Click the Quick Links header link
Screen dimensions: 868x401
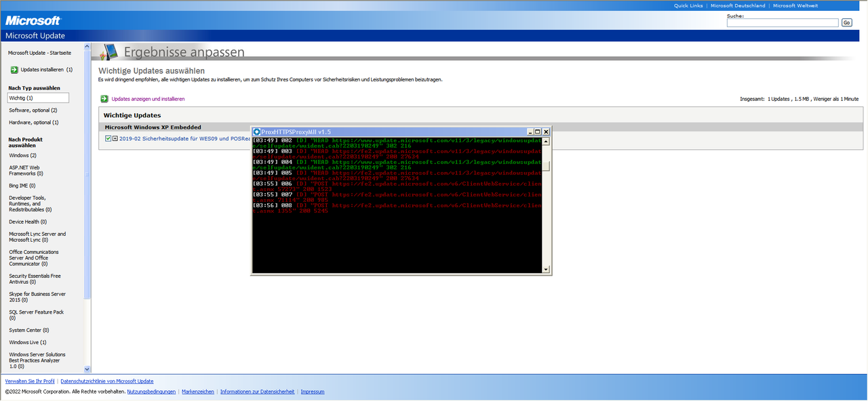[688, 5]
